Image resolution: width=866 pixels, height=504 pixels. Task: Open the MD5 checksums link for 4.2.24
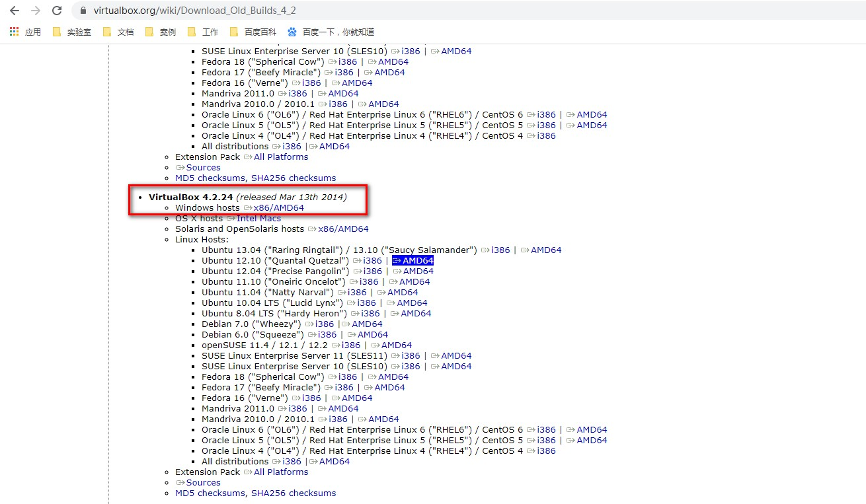point(211,493)
